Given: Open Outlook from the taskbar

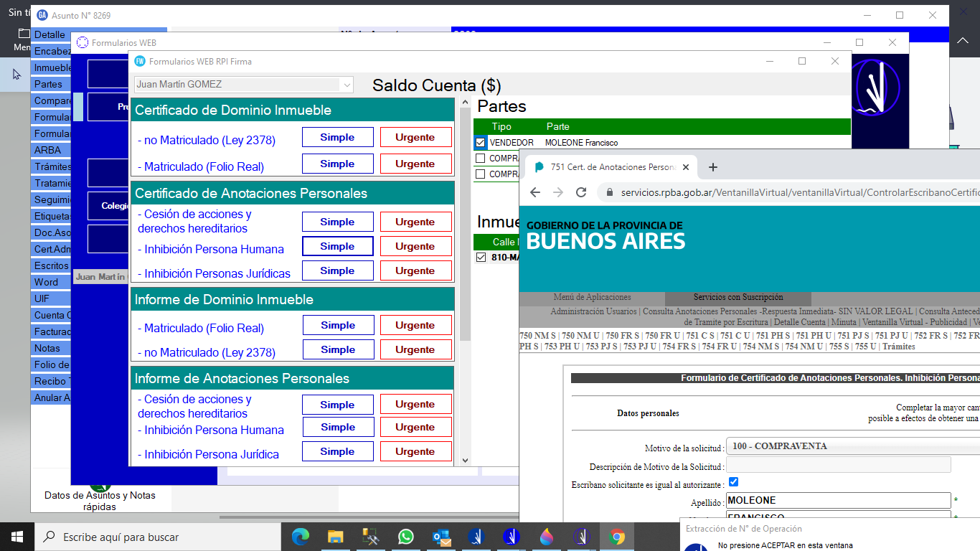Looking at the screenshot, I should tap(441, 537).
